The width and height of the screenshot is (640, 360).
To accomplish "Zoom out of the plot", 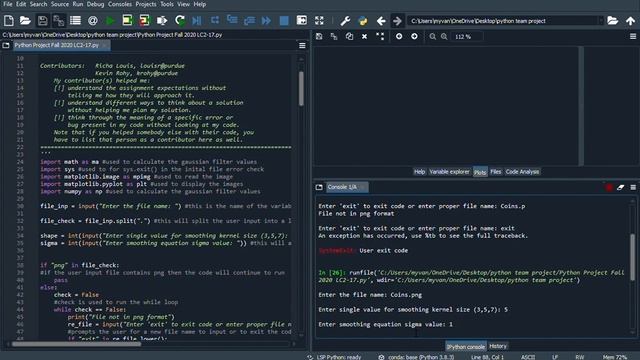I will coord(433,37).
